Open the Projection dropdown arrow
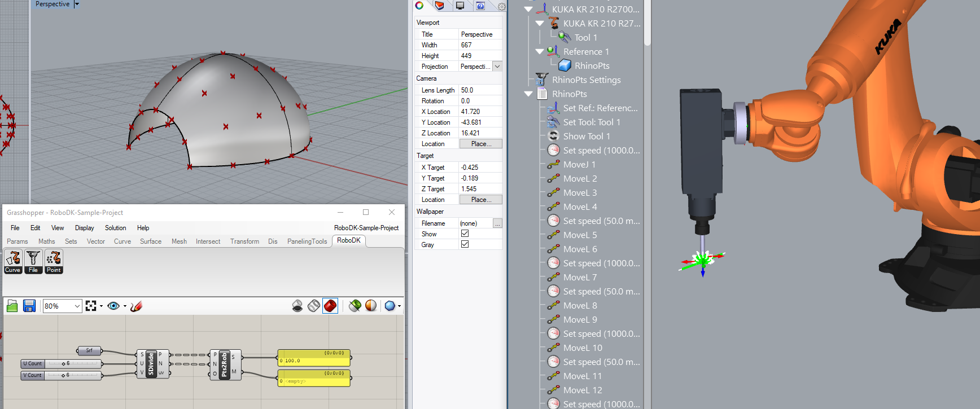This screenshot has width=980, height=409. [x=497, y=67]
